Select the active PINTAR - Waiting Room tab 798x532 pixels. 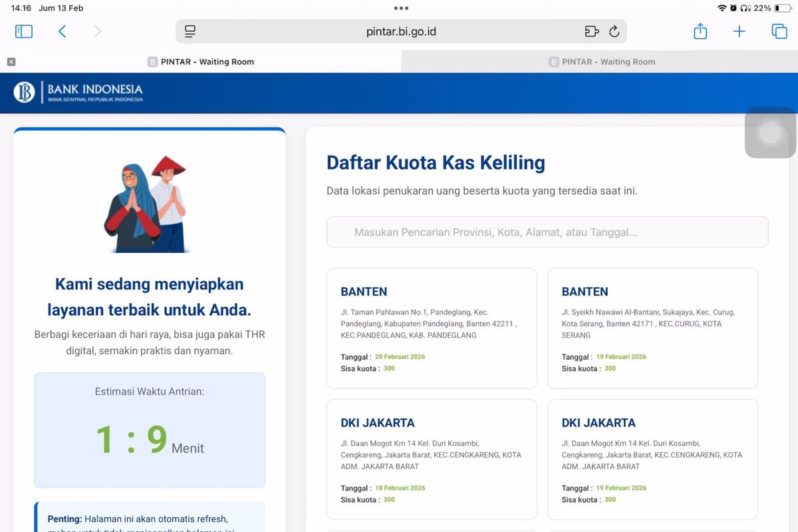coord(201,62)
